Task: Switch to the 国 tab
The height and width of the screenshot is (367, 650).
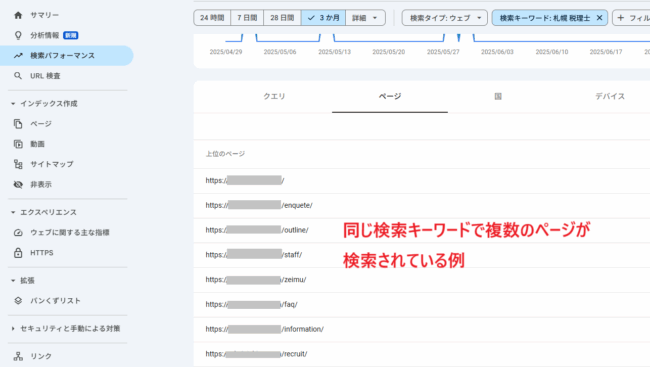Action: tap(498, 97)
